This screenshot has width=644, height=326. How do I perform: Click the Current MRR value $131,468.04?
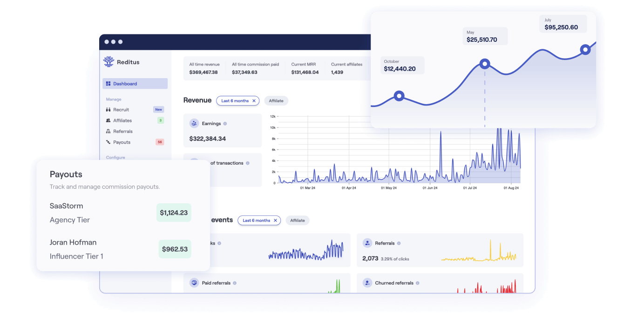pos(305,72)
